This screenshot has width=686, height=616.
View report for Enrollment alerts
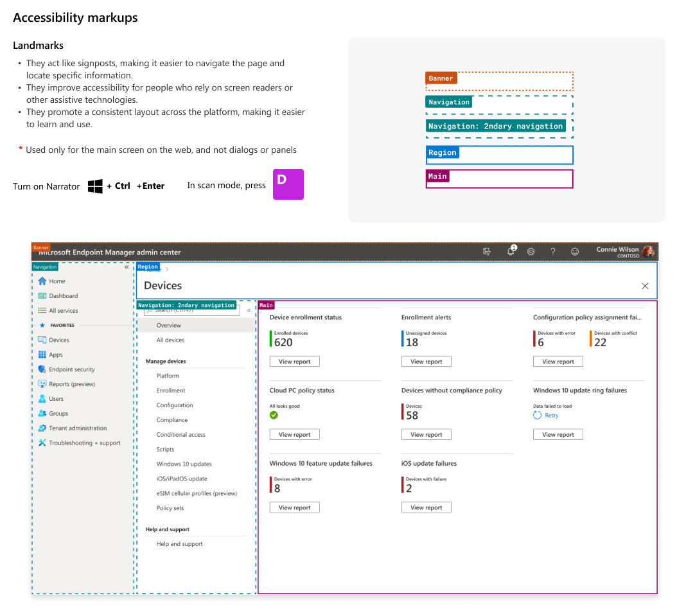426,362
